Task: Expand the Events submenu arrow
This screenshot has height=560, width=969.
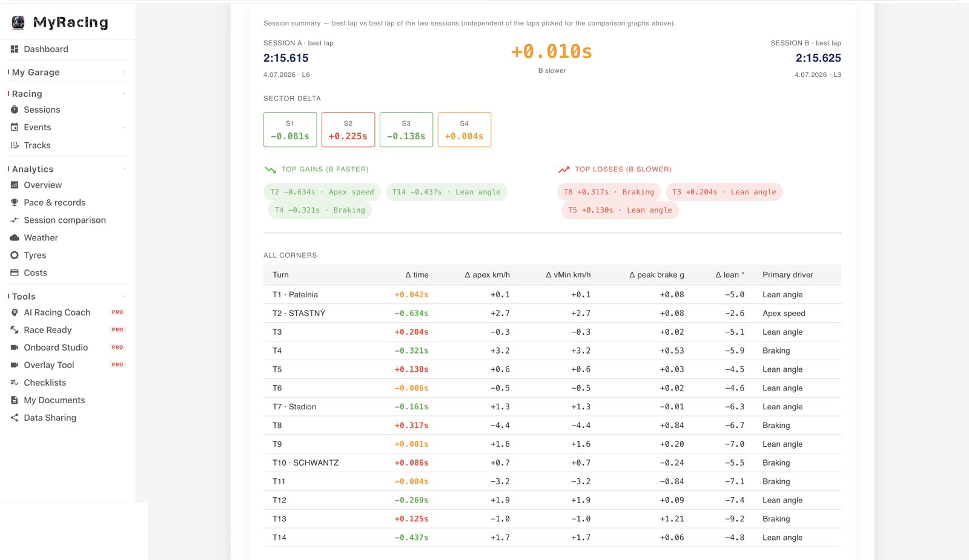Action: (124, 127)
